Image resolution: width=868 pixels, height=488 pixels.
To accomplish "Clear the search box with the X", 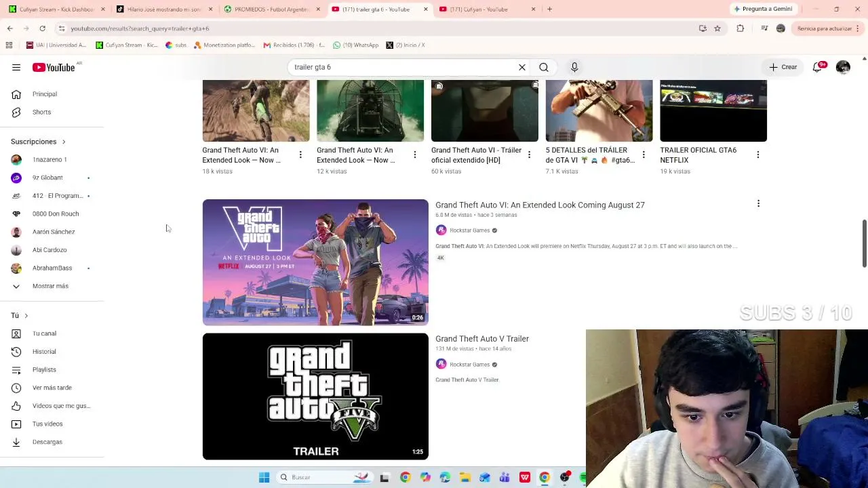I will 522,67.
